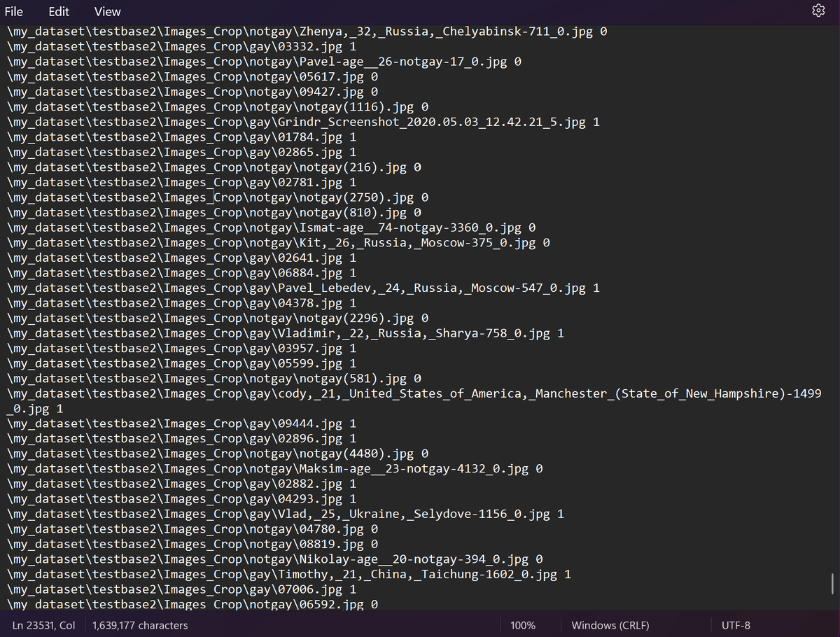Click the vertical scrollbar thumb

coord(832,583)
